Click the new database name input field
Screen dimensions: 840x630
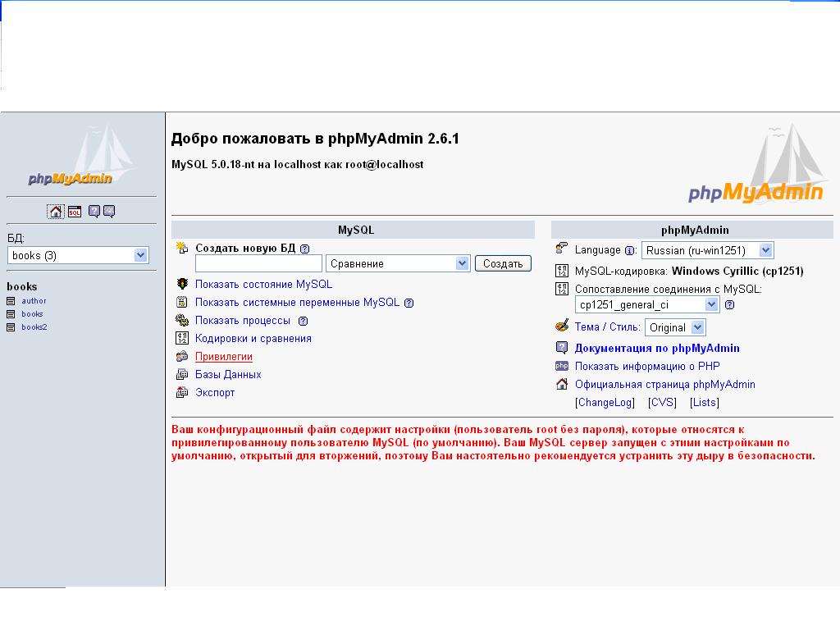pos(258,263)
